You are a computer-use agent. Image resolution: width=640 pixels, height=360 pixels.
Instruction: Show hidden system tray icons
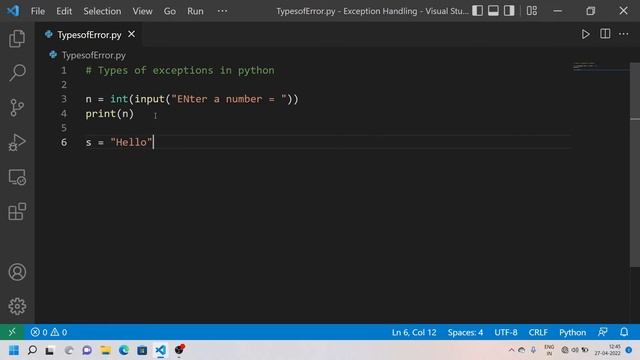pyautogui.click(x=511, y=350)
